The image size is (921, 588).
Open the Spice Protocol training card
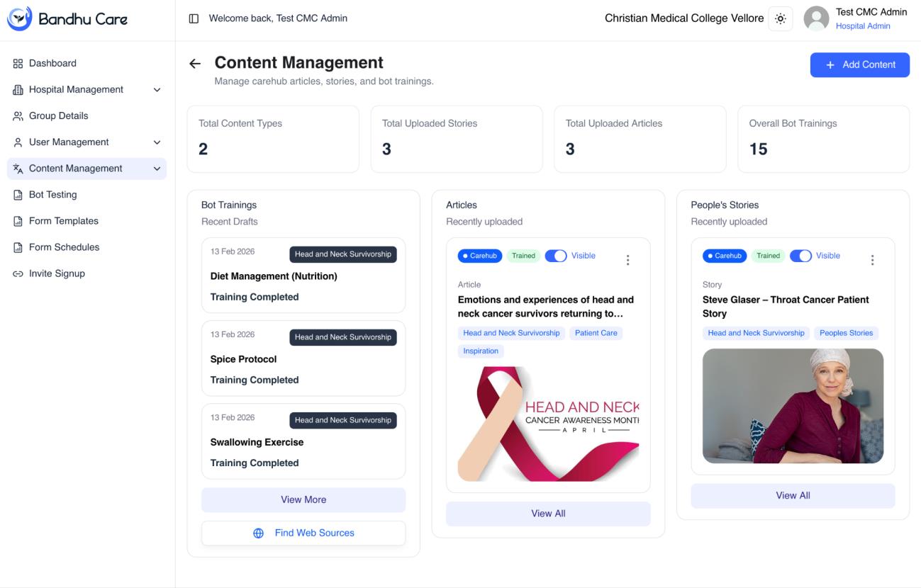[303, 358]
